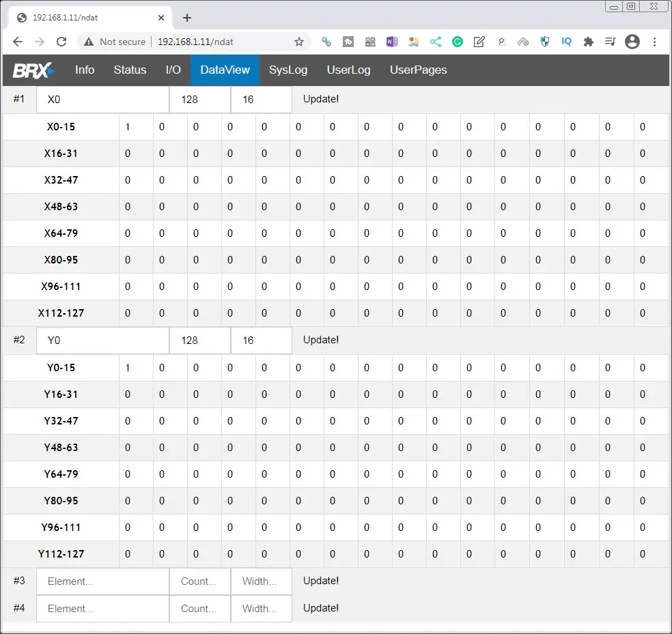Close the 192.168.1.11/ndat tab

161,18
